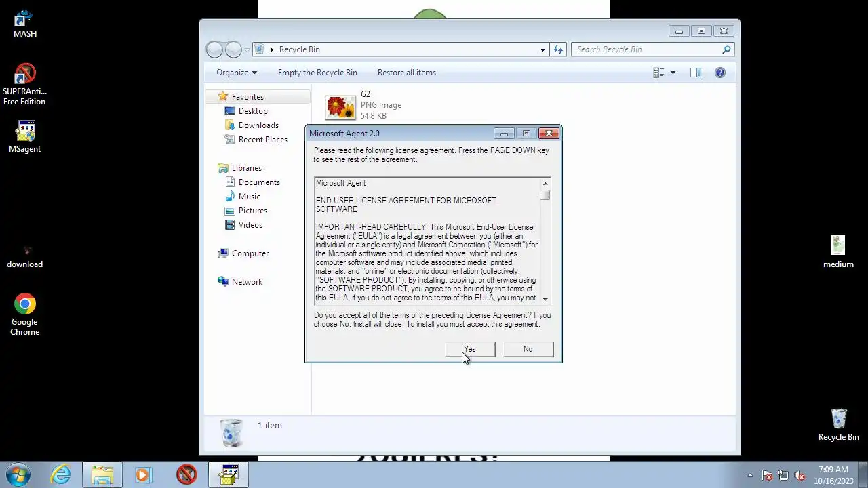Open SUPERAntiSpyware Free Edition desktop icon

pos(24,85)
